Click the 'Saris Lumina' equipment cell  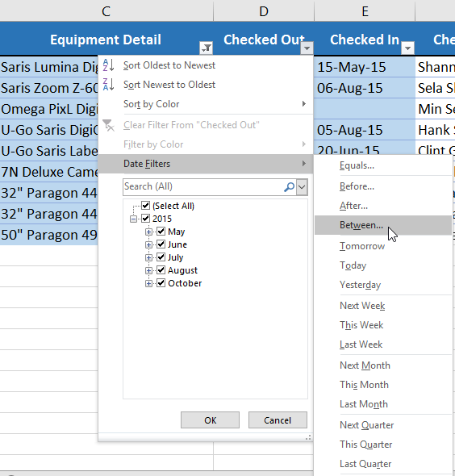point(49,67)
